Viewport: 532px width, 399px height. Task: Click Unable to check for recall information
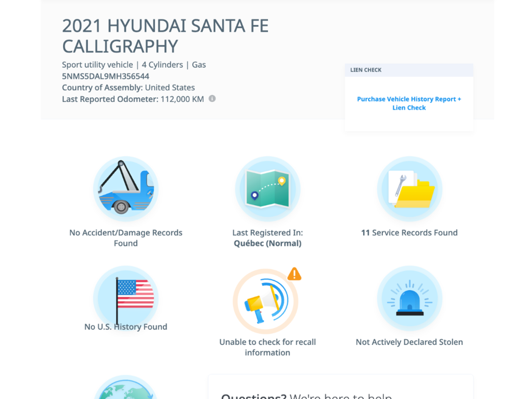click(267, 347)
